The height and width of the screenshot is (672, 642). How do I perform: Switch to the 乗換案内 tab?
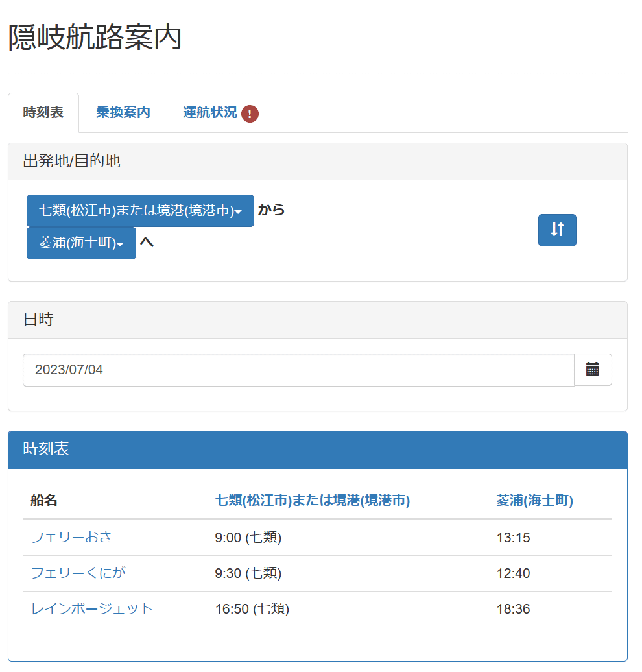click(x=123, y=112)
